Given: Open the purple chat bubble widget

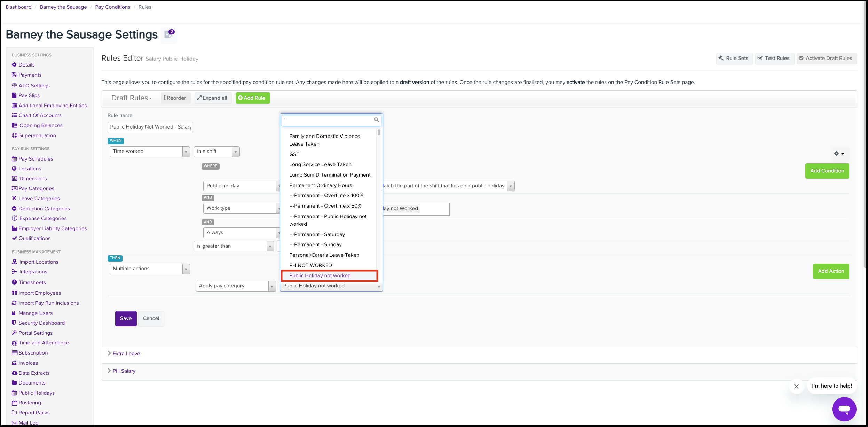Looking at the screenshot, I should [x=844, y=409].
